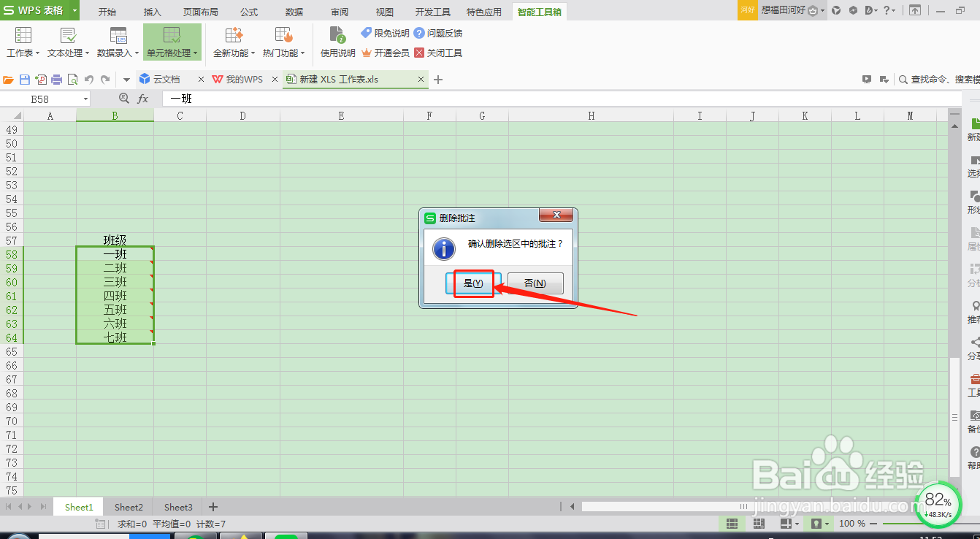Expand the 热门功能 dropdown

tap(302, 53)
